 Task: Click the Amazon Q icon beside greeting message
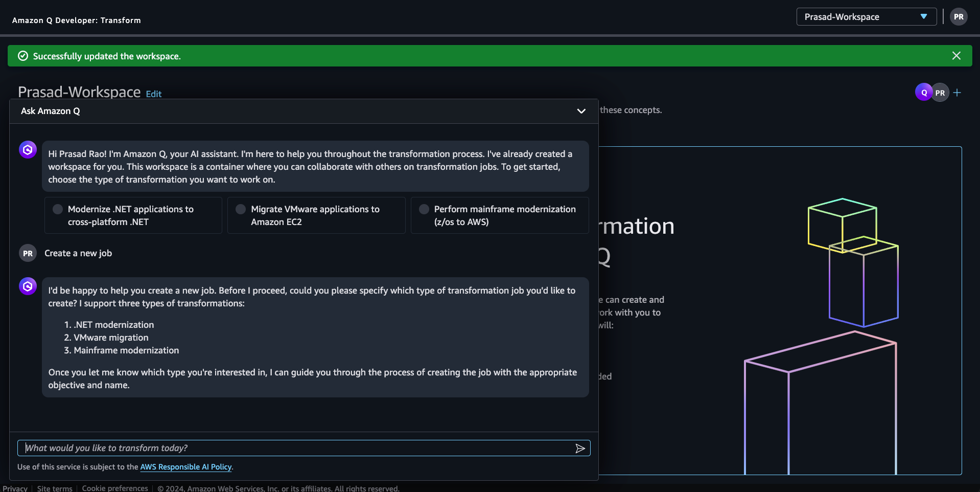(x=28, y=150)
